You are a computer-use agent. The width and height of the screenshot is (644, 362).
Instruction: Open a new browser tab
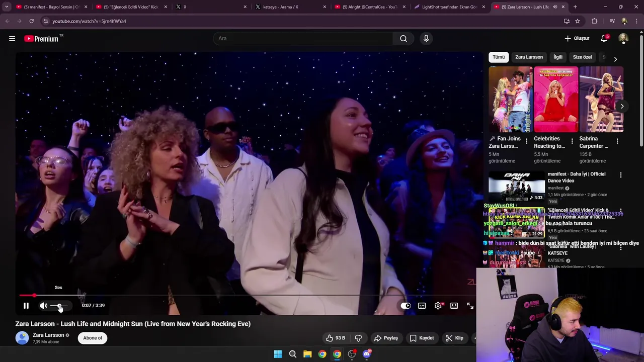click(x=575, y=7)
